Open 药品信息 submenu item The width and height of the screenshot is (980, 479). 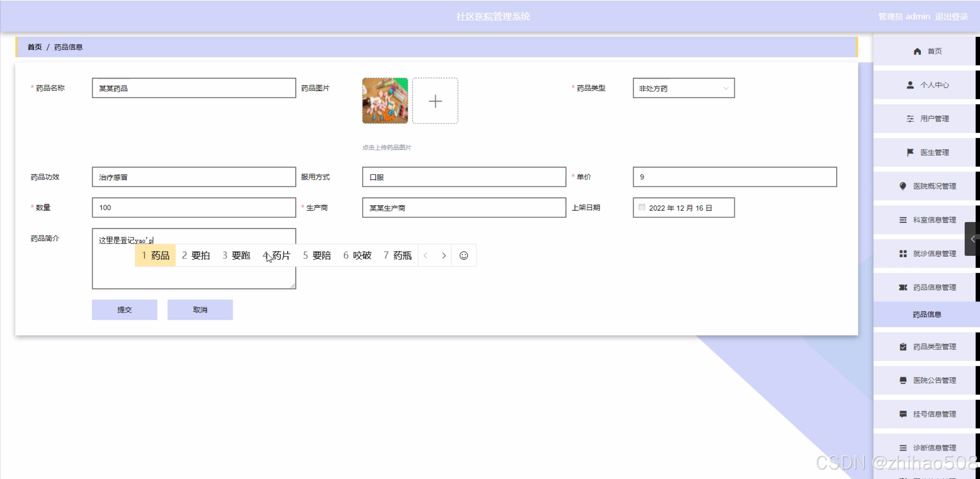926,314
